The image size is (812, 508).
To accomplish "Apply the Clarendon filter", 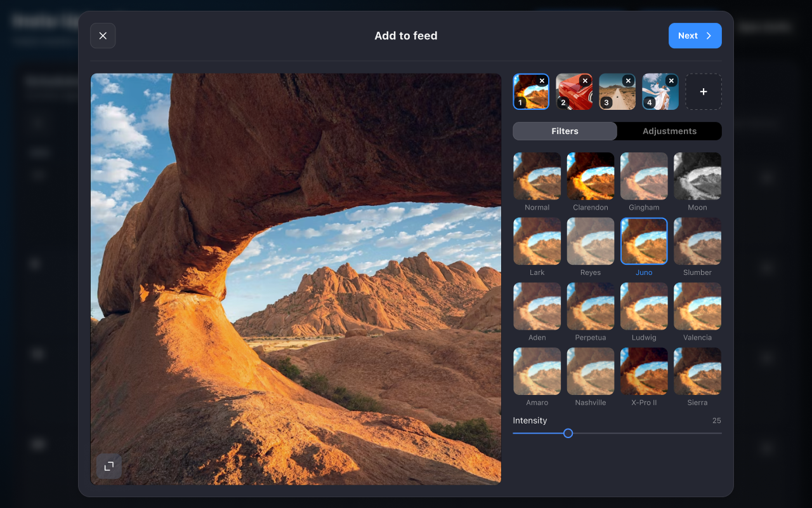I will 591,182.
